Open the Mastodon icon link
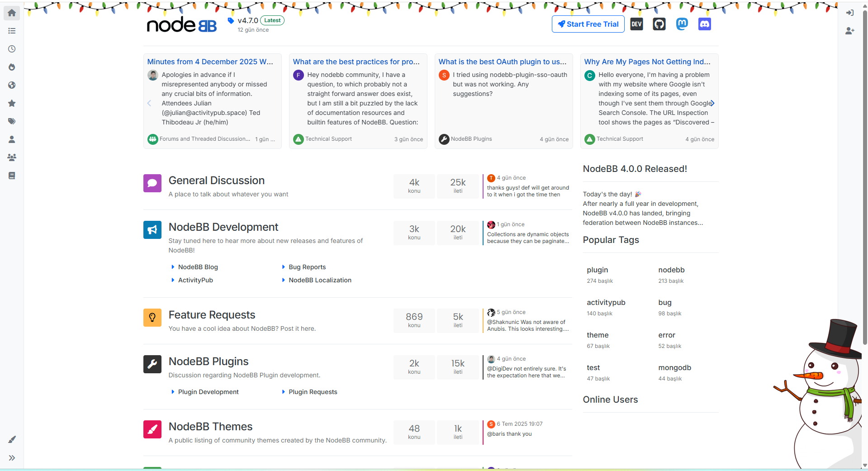Image resolution: width=868 pixels, height=471 pixels. pos(682,24)
